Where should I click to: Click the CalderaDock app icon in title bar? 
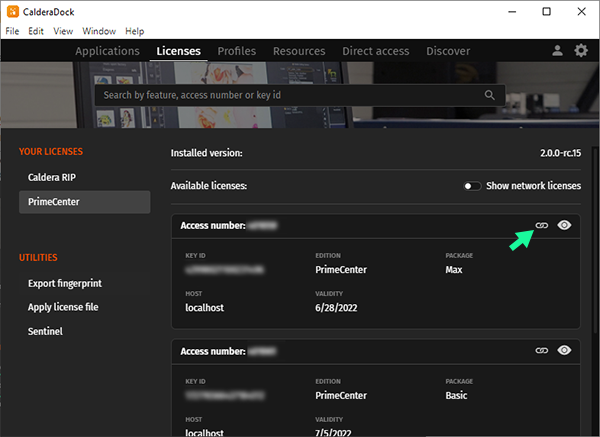coord(12,11)
